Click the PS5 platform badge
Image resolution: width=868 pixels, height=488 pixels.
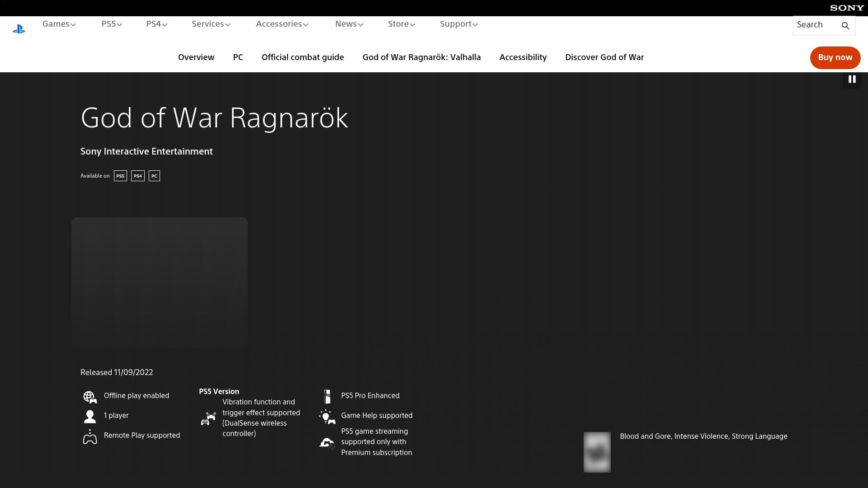coord(120,176)
